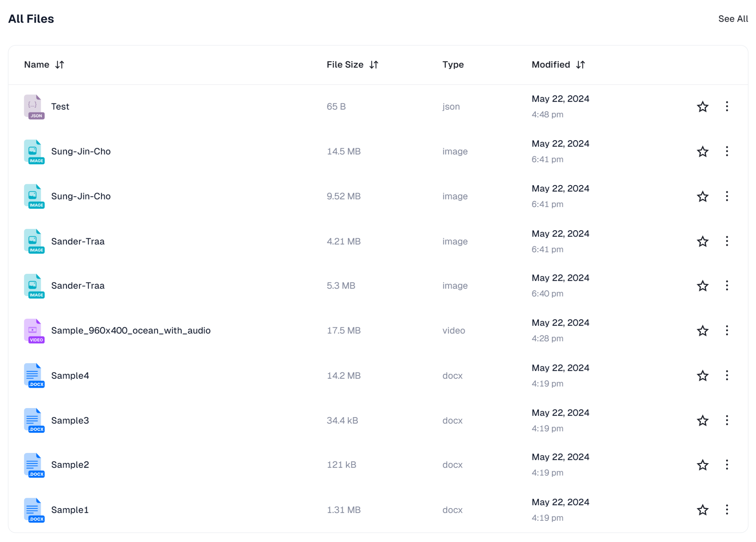Open more options for 9.52 MB Sung-Jin-Cho
This screenshot has width=756, height=542.
(727, 196)
